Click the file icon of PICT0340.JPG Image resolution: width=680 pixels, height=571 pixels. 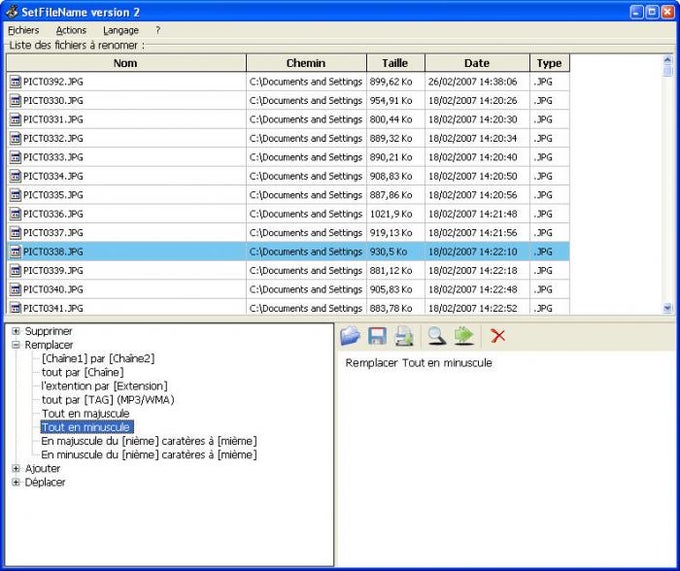point(16,289)
